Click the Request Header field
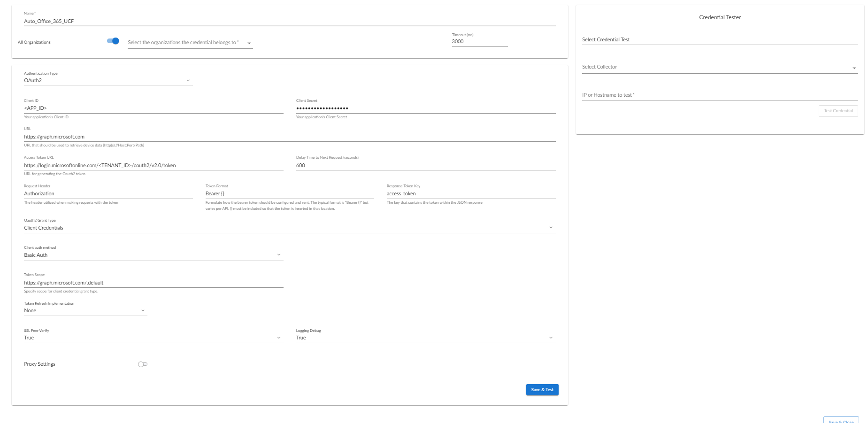The width and height of the screenshot is (868, 423). (108, 193)
